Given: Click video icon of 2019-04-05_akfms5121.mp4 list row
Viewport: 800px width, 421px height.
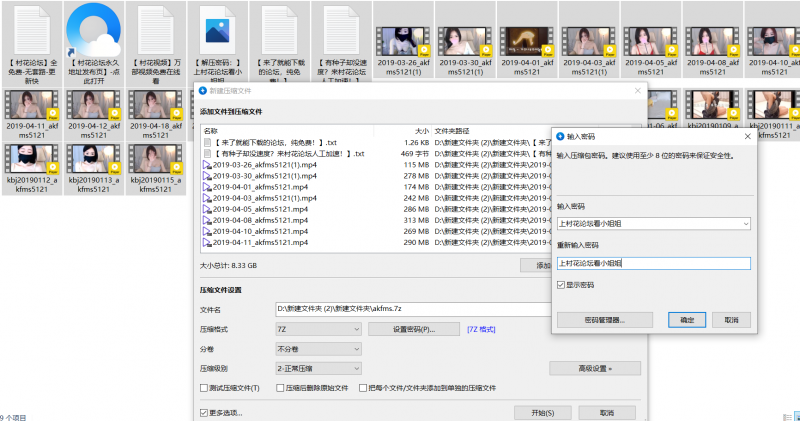Looking at the screenshot, I should [x=207, y=209].
